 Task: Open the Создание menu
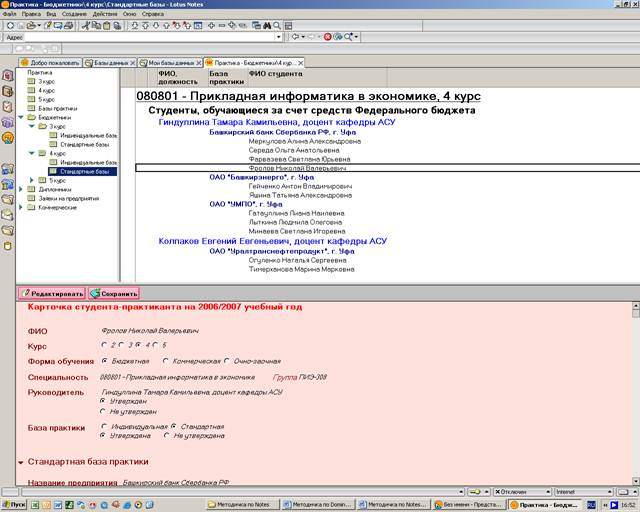(x=74, y=14)
